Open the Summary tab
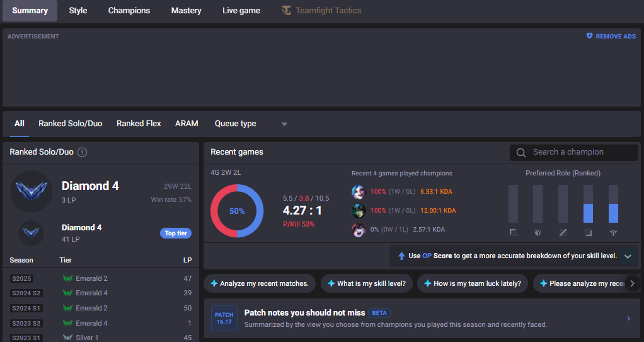This screenshot has height=342, width=644. (x=30, y=11)
